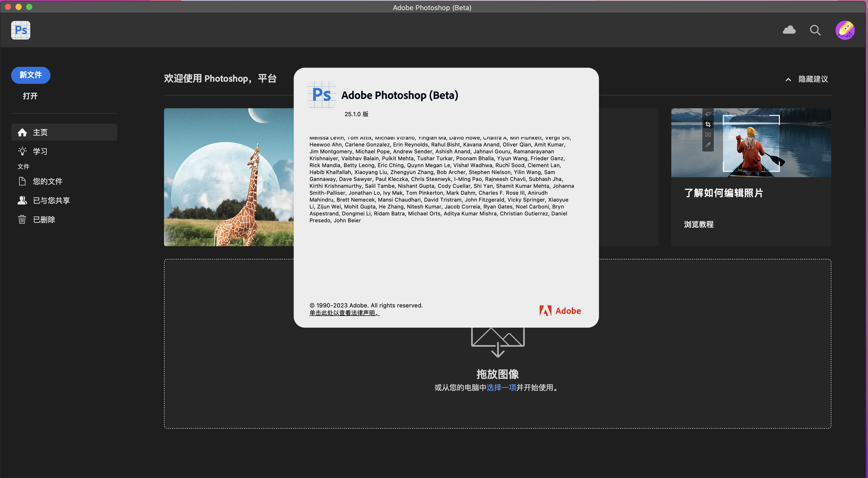The width and height of the screenshot is (868, 478).
Task: Click the Your Files document icon
Action: pyautogui.click(x=22, y=181)
